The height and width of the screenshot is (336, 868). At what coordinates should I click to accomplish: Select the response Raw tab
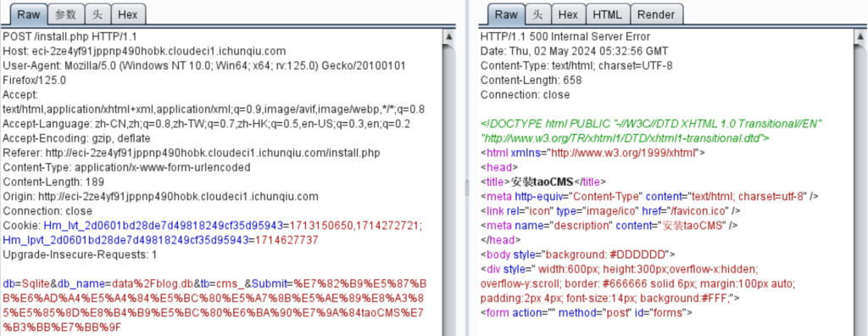[506, 14]
